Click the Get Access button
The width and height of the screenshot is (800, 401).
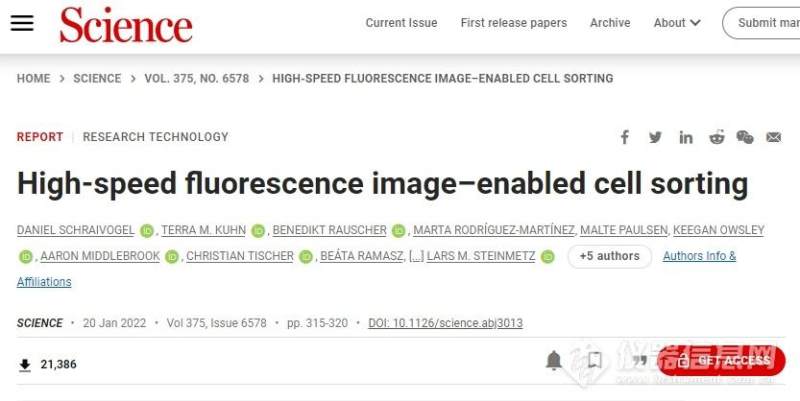[726, 361]
